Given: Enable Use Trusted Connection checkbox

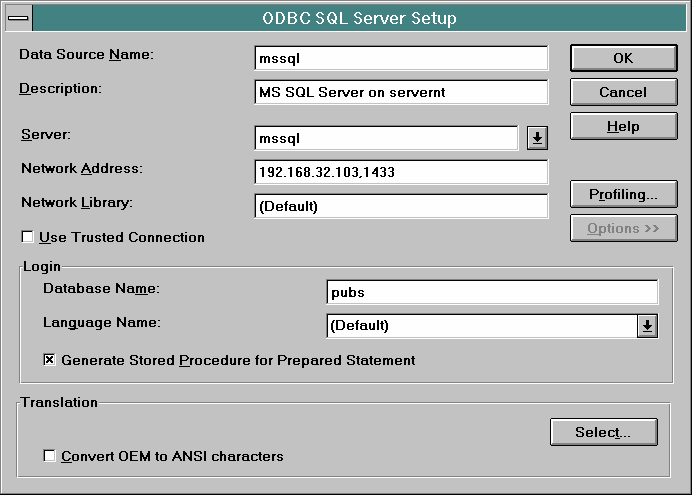Looking at the screenshot, I should 27,237.
